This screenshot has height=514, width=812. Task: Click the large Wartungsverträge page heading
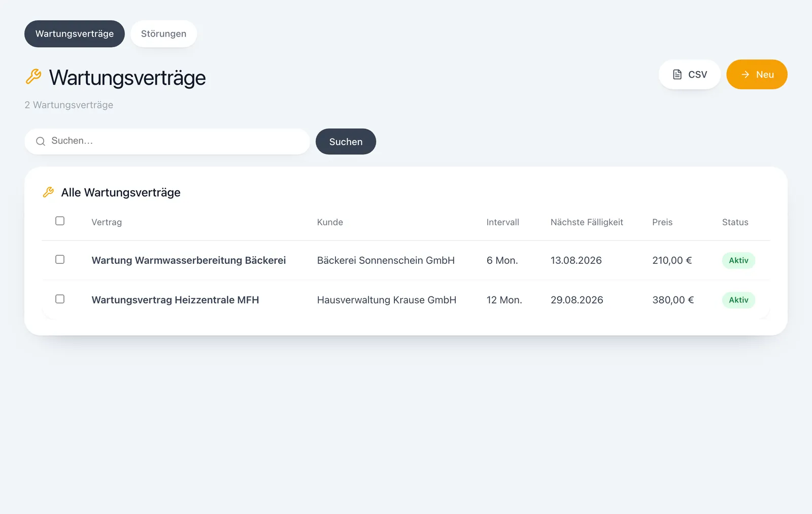[127, 78]
